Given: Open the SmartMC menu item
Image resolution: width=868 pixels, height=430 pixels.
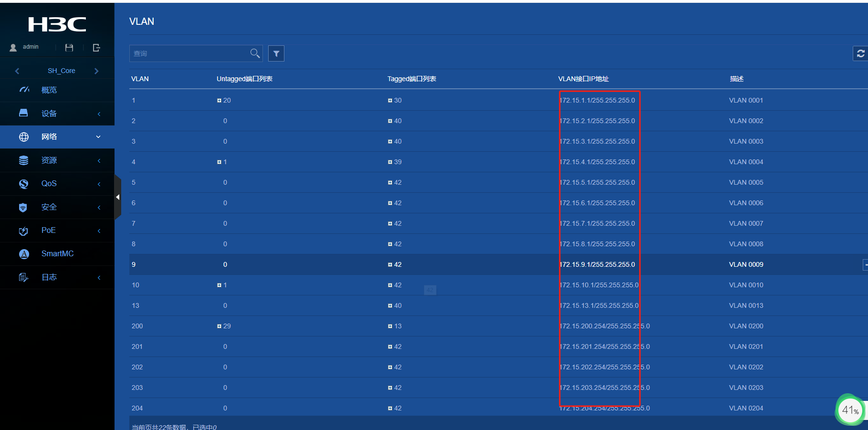Looking at the screenshot, I should pyautogui.click(x=57, y=254).
